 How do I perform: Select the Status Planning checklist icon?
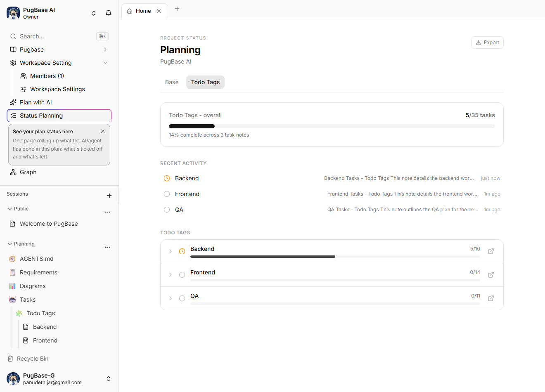pyautogui.click(x=13, y=116)
